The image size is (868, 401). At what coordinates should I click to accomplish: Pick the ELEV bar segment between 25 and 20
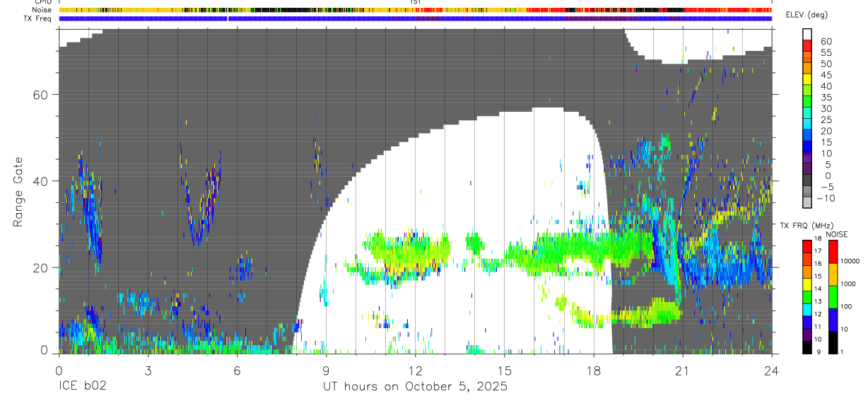point(807,123)
